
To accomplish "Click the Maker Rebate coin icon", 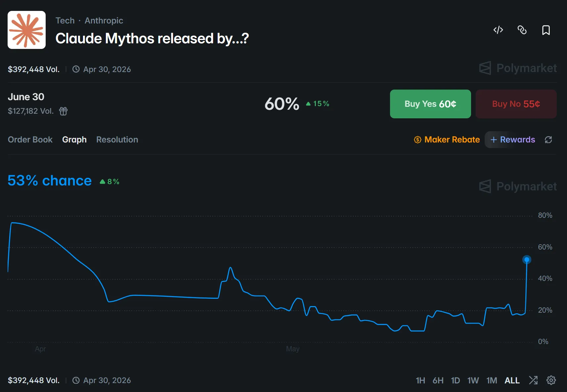I will [x=417, y=140].
